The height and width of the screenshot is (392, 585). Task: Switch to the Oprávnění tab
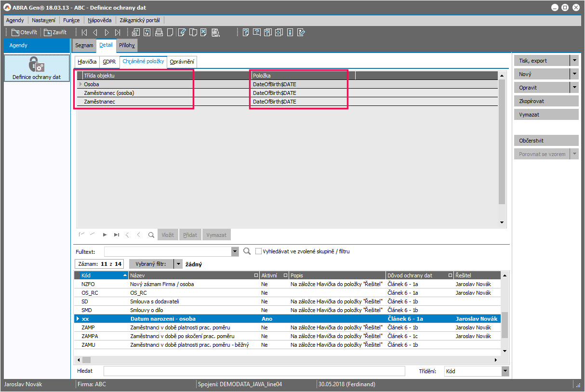click(182, 62)
